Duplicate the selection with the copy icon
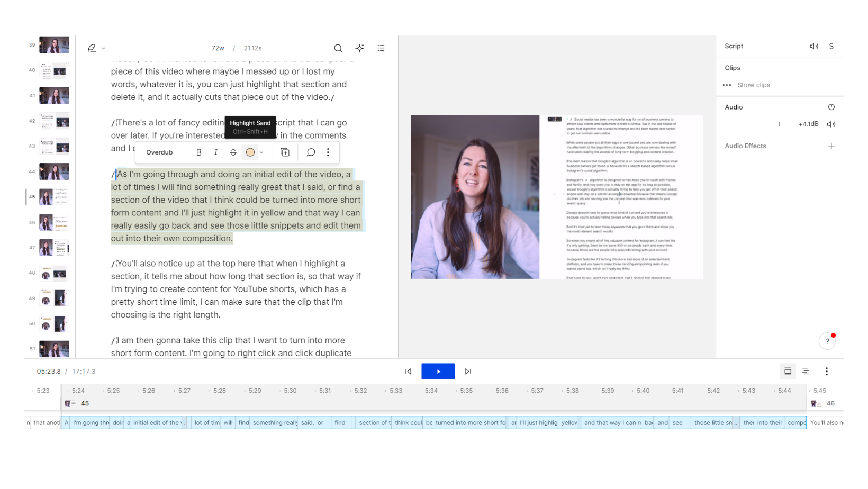The image size is (868, 489). (285, 152)
